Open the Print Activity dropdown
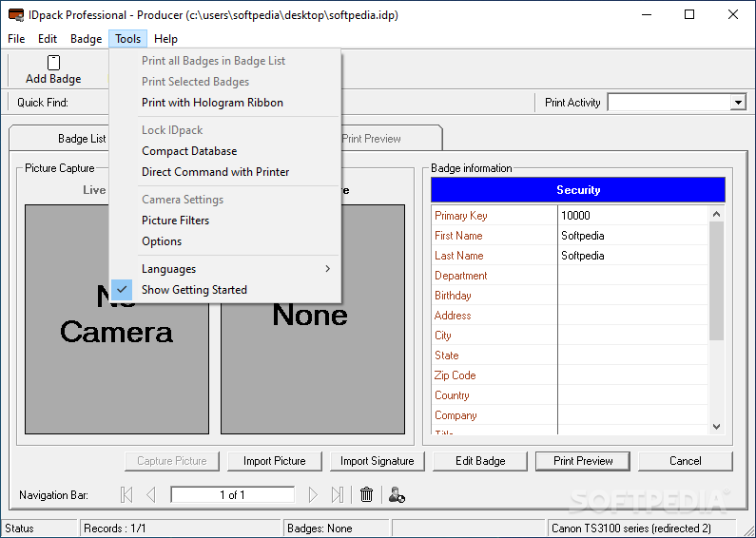 pyautogui.click(x=738, y=103)
